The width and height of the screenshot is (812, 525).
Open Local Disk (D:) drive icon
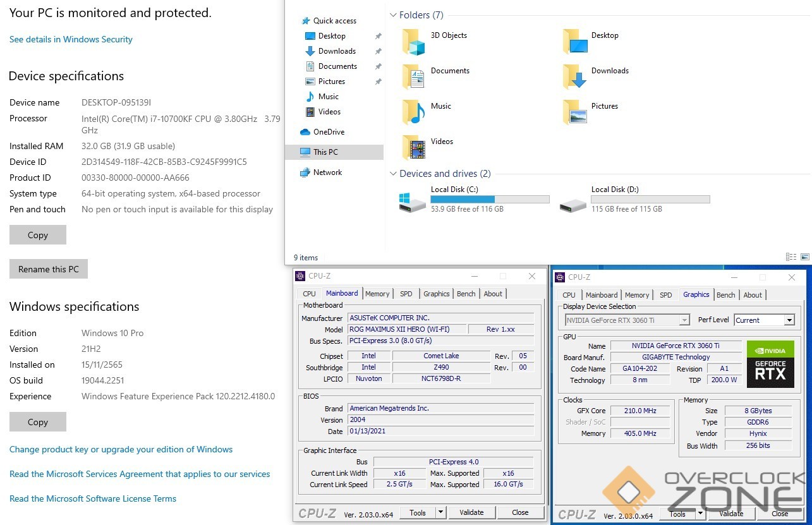573,202
